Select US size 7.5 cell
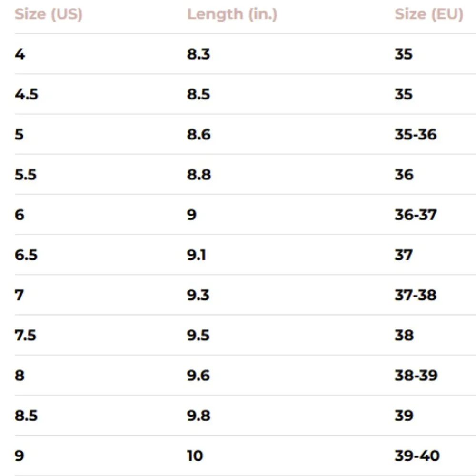The width and height of the screenshot is (476, 476). point(26,335)
